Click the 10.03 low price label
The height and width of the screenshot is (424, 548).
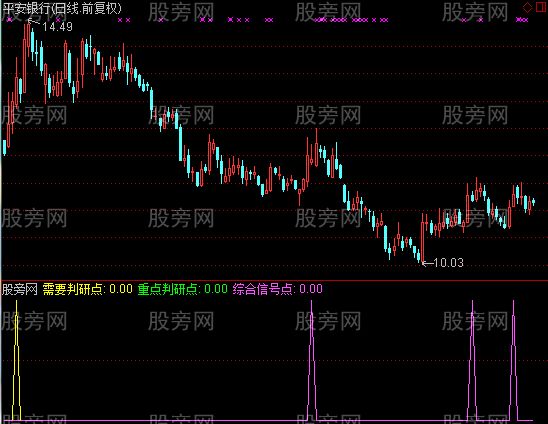[448, 263]
